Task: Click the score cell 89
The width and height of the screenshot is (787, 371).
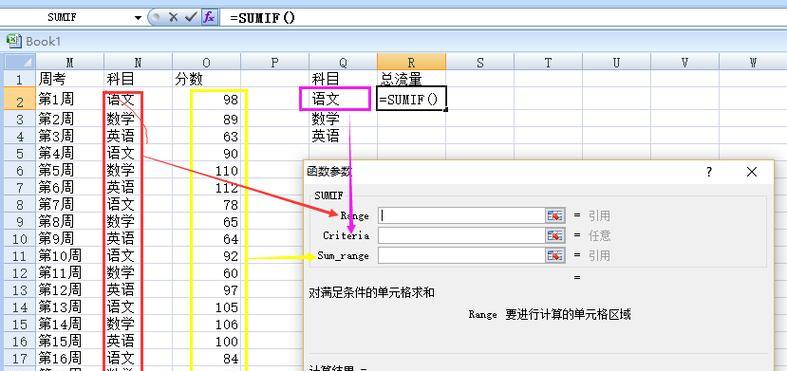Action: pyautogui.click(x=206, y=119)
